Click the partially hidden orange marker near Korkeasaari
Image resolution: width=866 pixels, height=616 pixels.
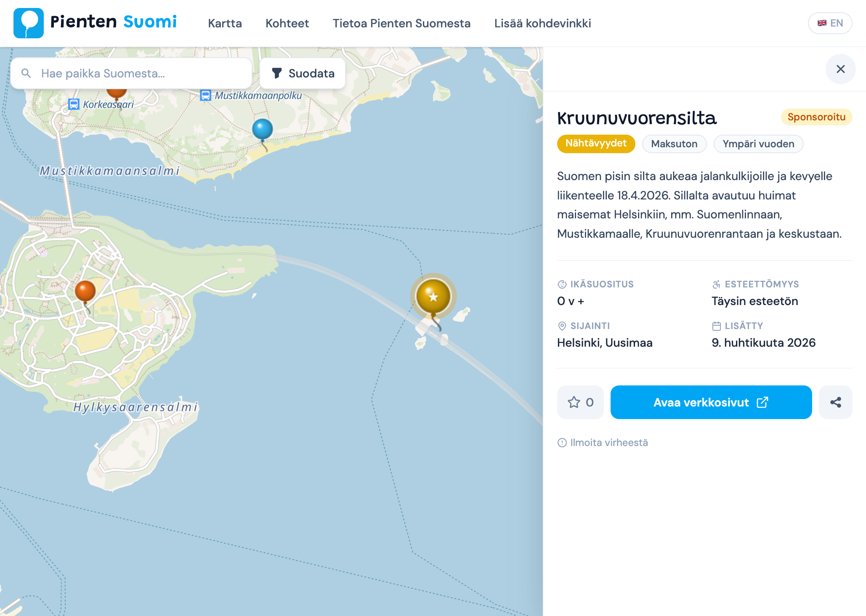pyautogui.click(x=117, y=93)
